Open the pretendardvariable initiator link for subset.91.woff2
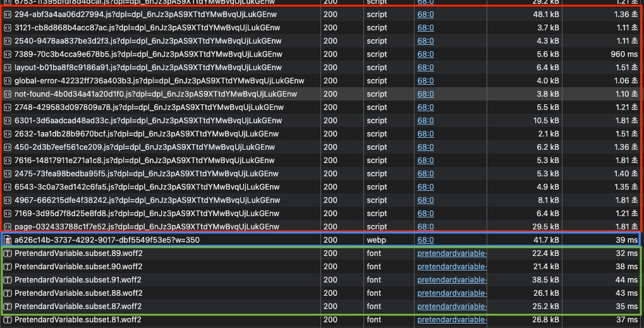 452,280
